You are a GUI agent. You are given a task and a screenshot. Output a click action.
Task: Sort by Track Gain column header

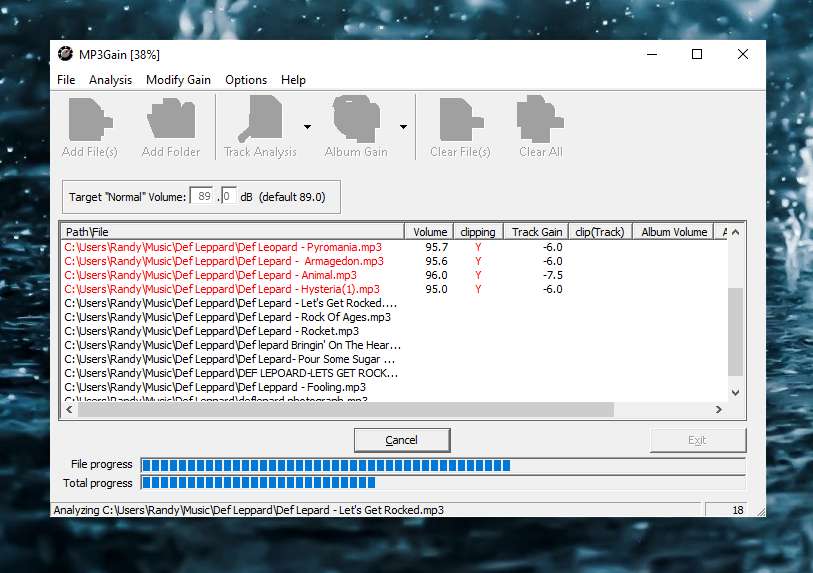pos(536,232)
